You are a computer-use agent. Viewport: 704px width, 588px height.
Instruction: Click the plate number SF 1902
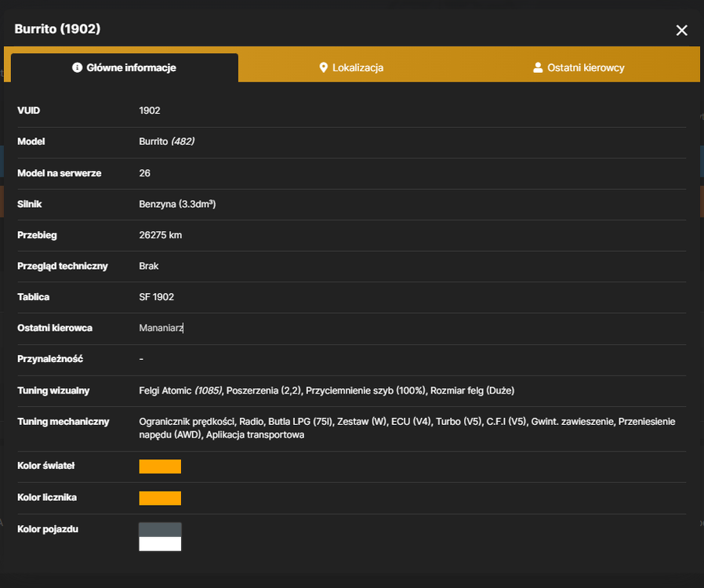tap(156, 296)
